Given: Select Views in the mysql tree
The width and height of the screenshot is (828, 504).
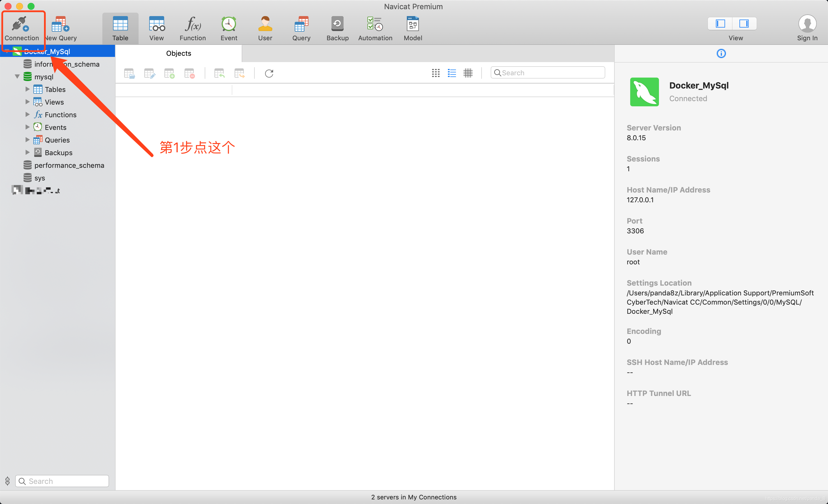Looking at the screenshot, I should 54,102.
